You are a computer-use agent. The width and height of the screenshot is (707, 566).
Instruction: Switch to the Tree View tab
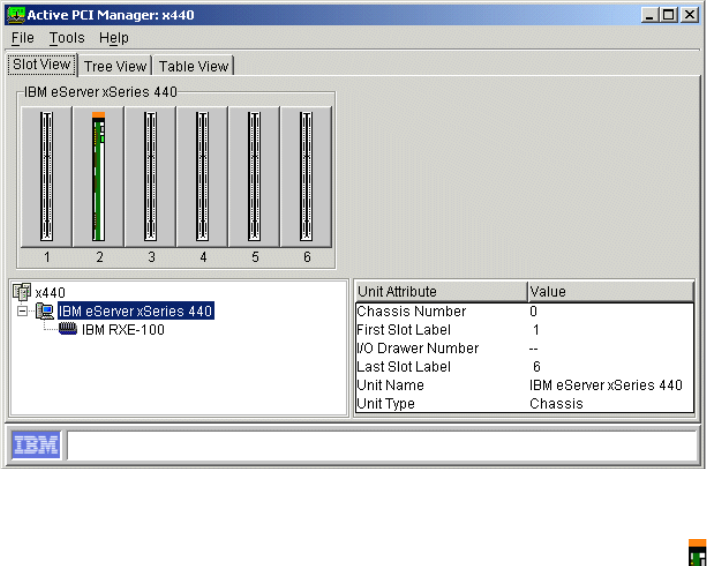115,66
